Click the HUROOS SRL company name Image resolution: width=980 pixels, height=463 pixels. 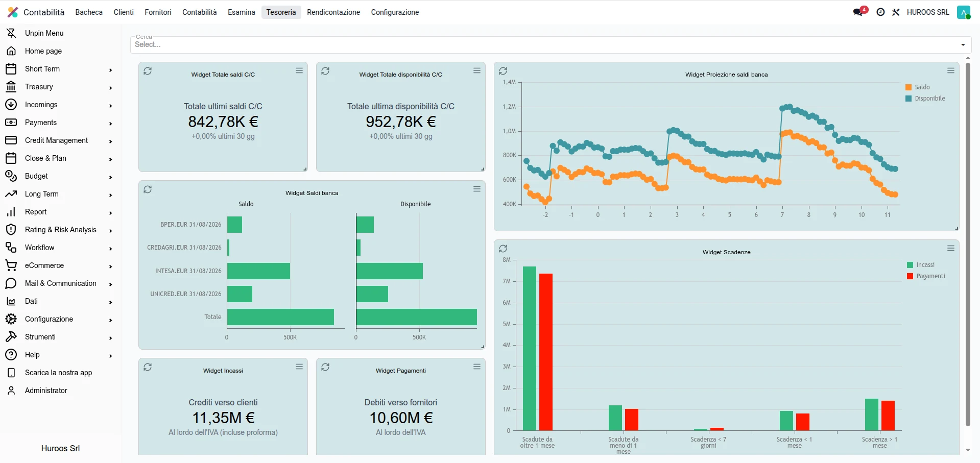pos(928,12)
